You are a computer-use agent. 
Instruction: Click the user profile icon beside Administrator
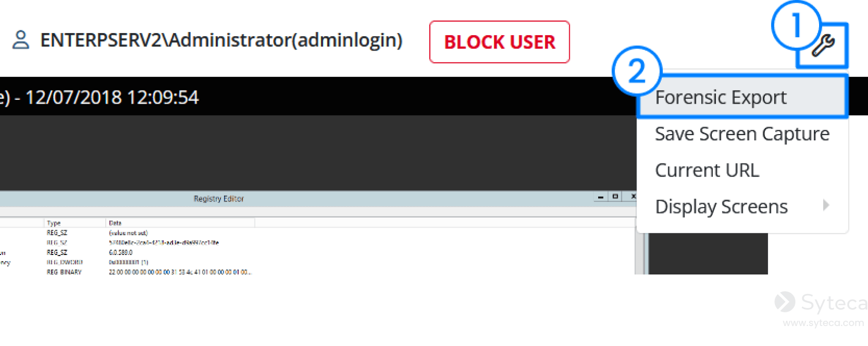coord(21,40)
